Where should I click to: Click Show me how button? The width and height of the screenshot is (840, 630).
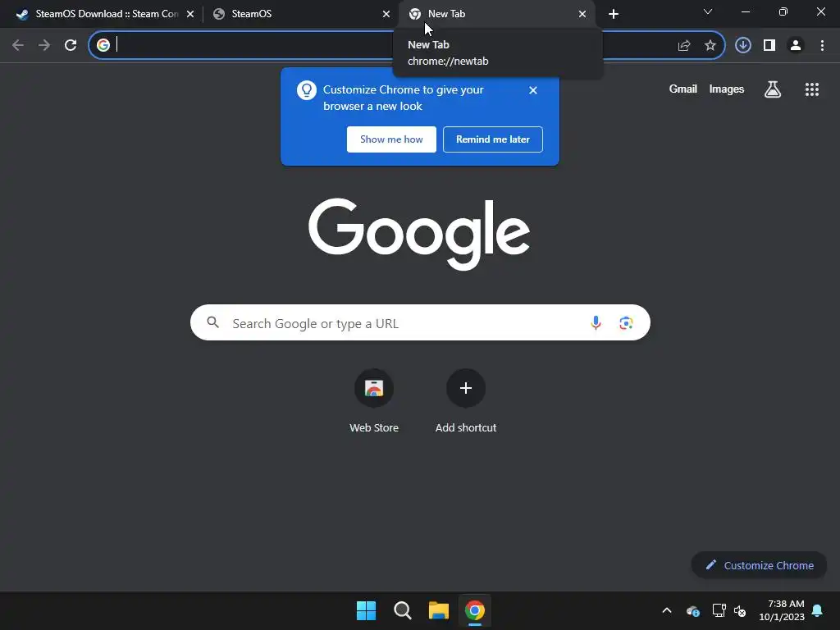pos(391,139)
